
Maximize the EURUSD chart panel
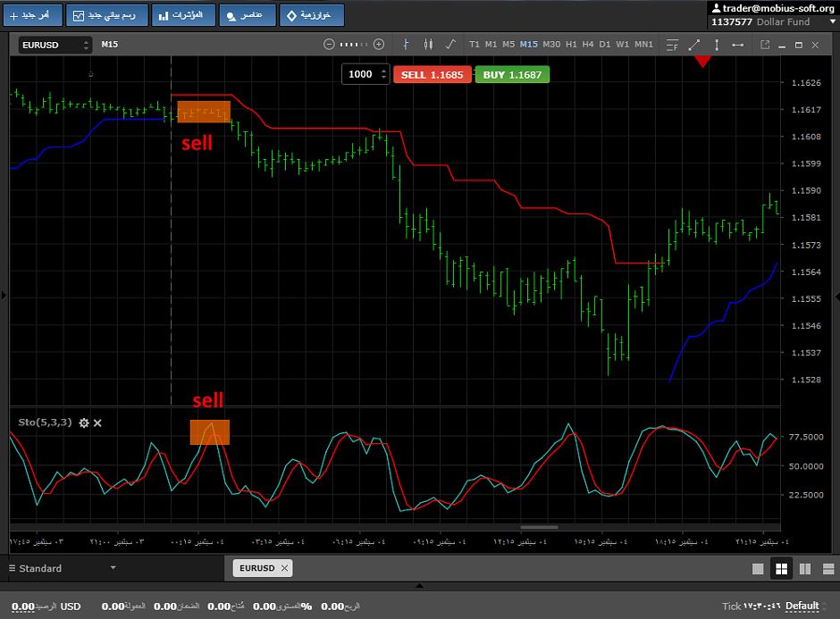pos(799,45)
